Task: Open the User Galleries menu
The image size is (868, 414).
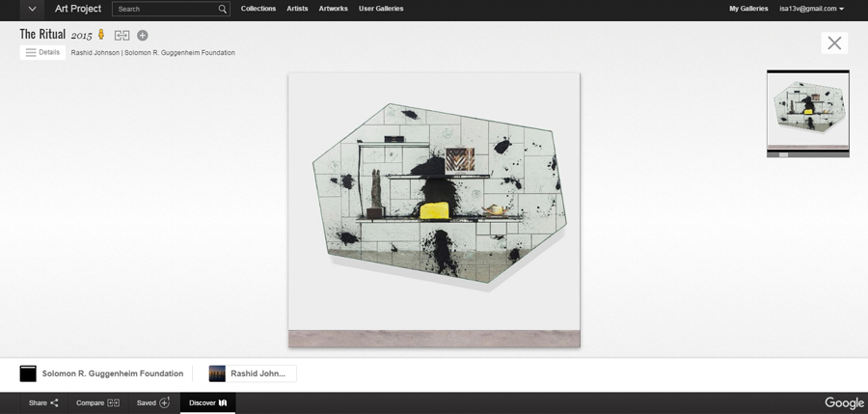Action: [x=381, y=9]
